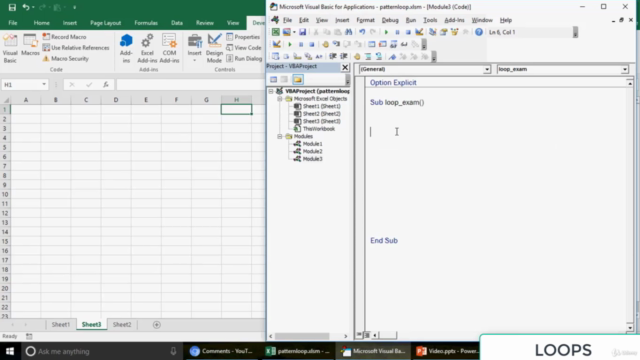Click Record Macro in Excel ribbon

pyautogui.click(x=64, y=37)
